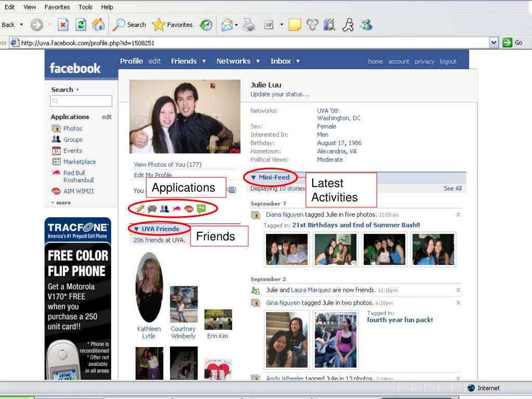
Task: Open the Tools menu
Action: pyautogui.click(x=85, y=7)
